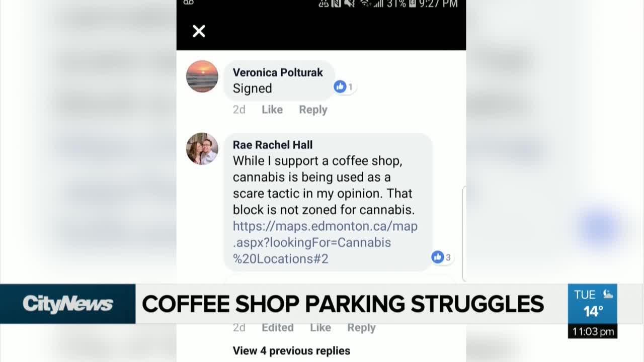Screen dimensions: 644x362
Task: Open the maps.edmonton.ca cannabis locations link
Action: pyautogui.click(x=325, y=242)
